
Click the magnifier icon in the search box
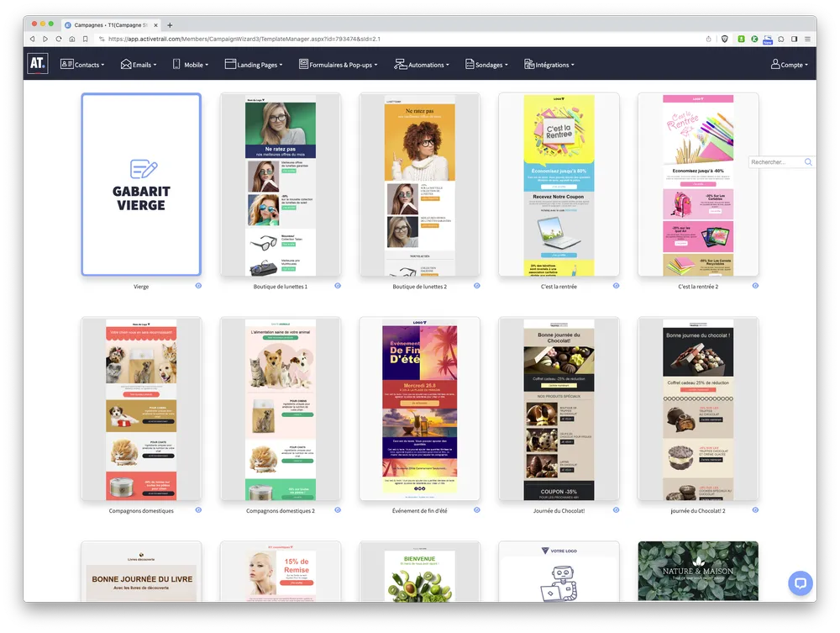pos(807,161)
